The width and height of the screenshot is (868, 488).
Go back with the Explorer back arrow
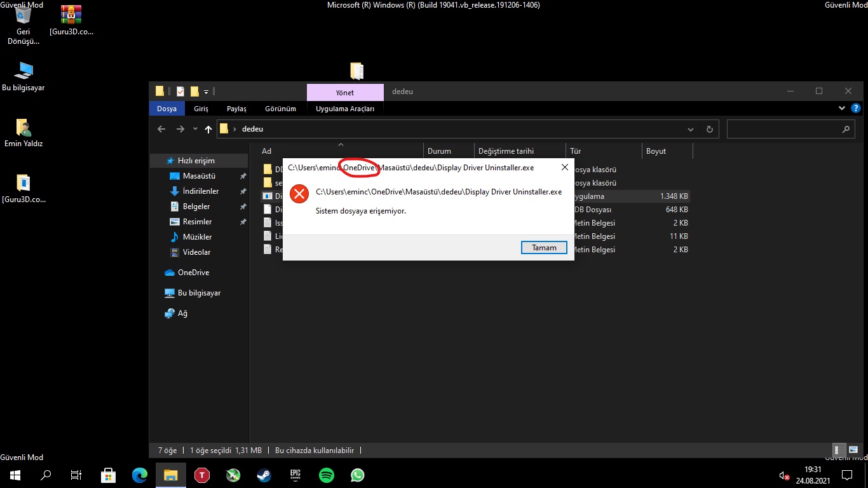click(x=161, y=129)
